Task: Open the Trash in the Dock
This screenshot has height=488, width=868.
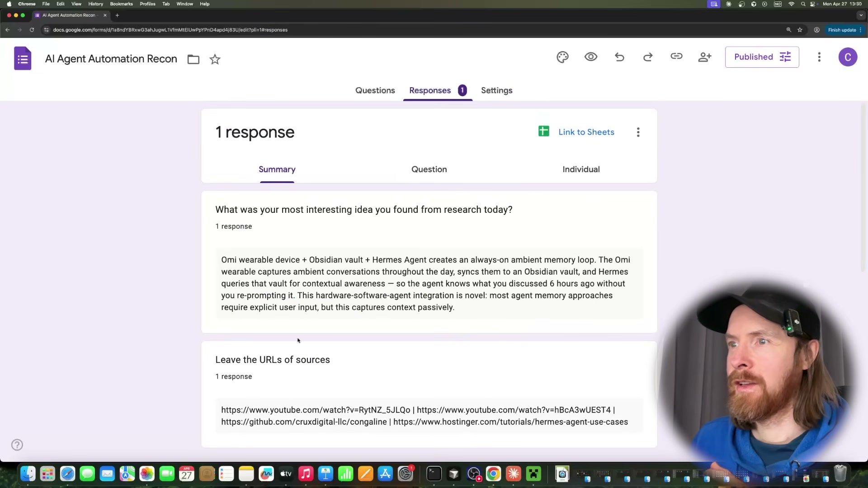Action: coord(840,474)
